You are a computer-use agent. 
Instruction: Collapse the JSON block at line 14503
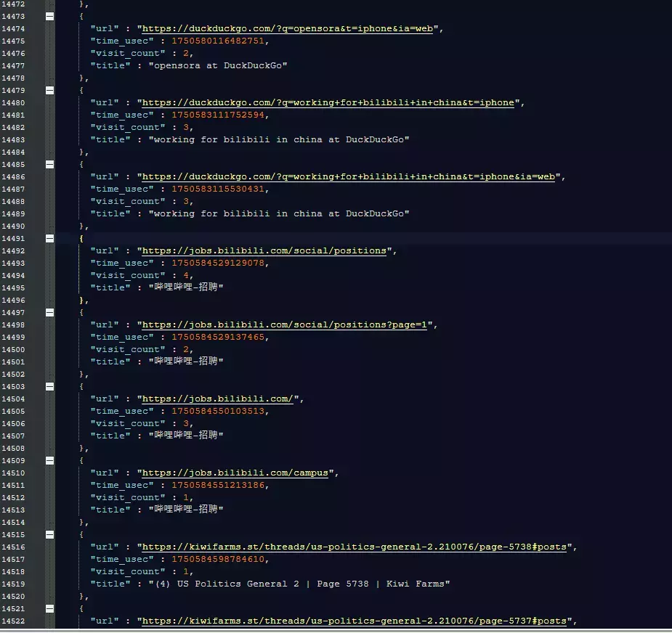(x=49, y=387)
